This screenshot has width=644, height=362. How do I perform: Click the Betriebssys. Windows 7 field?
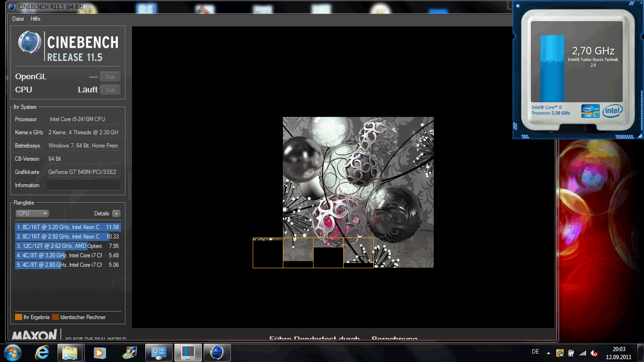point(83,146)
